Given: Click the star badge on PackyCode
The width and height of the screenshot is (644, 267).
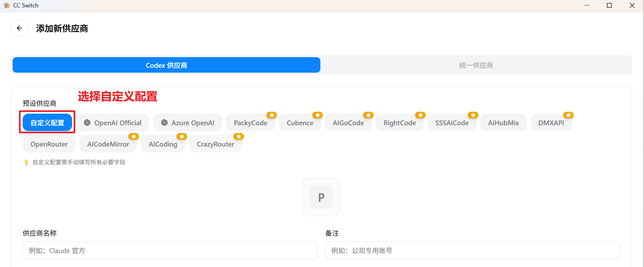Looking at the screenshot, I should coord(272,115).
